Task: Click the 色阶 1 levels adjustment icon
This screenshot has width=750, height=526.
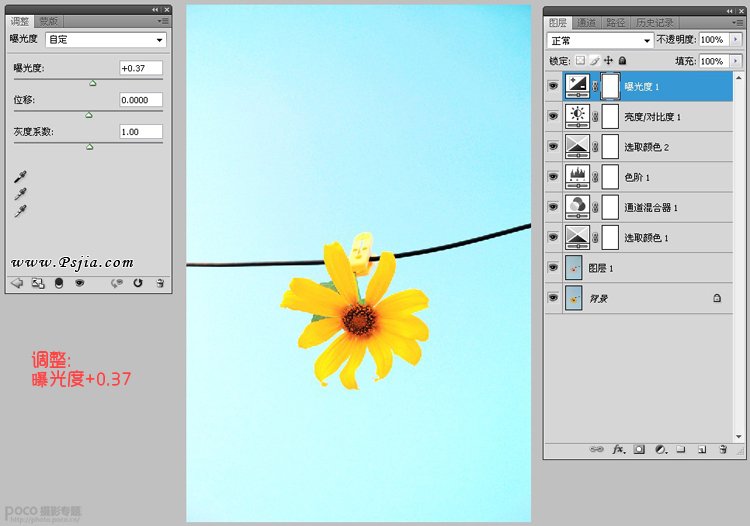Action: tap(577, 177)
